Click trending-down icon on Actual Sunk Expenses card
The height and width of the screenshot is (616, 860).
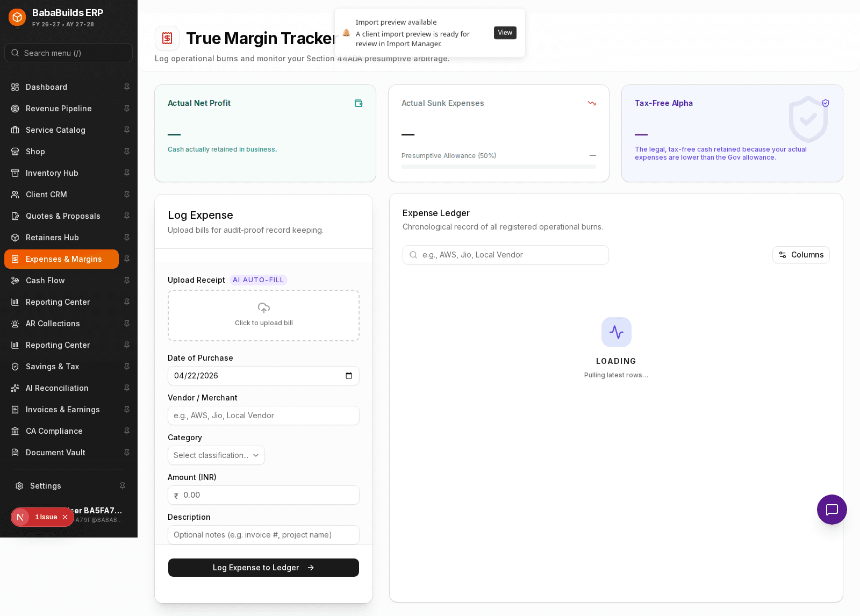pos(592,103)
